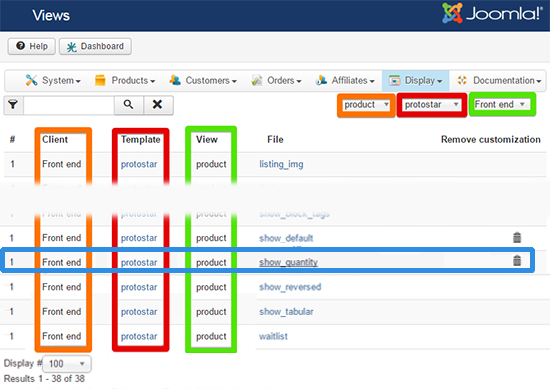The image size is (550, 389).
Task: Open the show_tabular file link
Action: click(x=286, y=311)
